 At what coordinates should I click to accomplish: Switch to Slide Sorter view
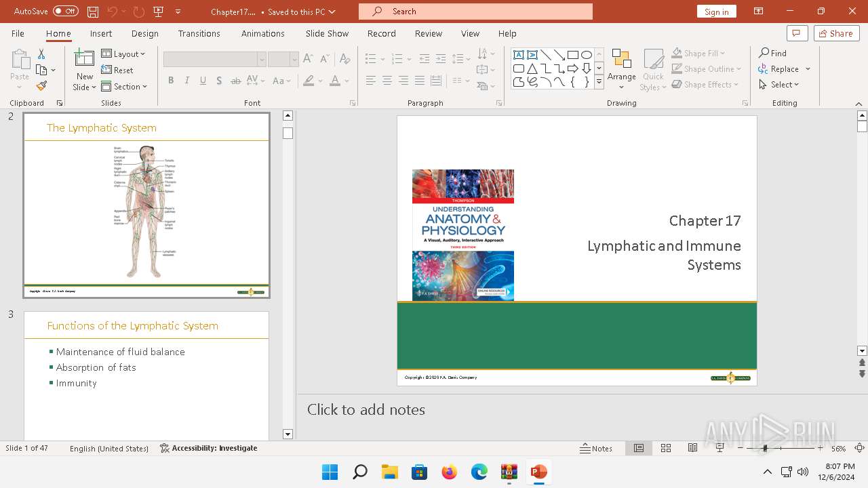(x=666, y=448)
